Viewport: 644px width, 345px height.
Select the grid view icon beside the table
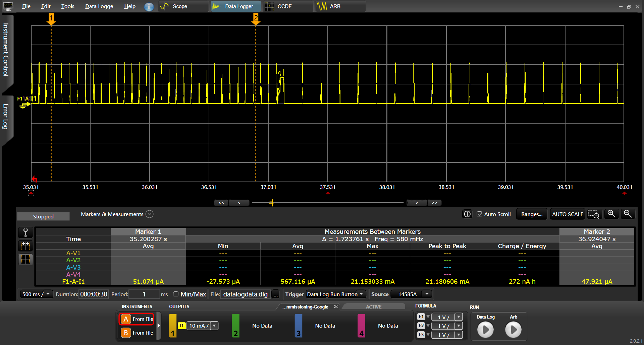tap(25, 259)
